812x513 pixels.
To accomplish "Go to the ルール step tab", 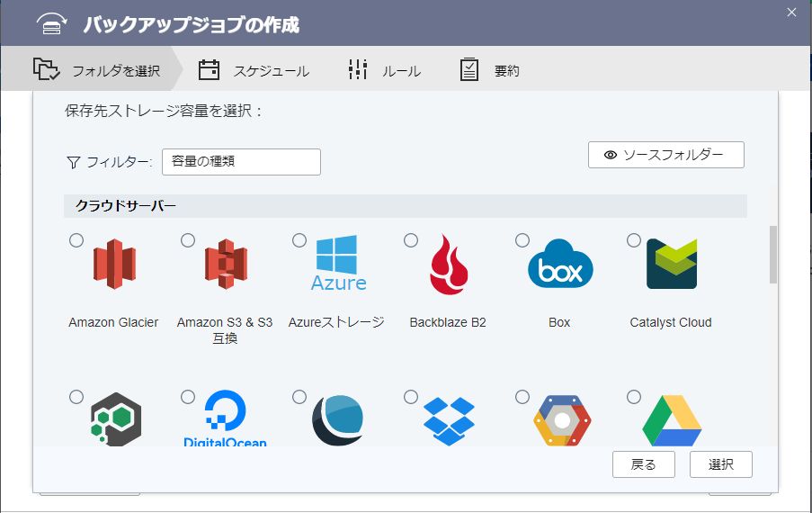I will 385,70.
